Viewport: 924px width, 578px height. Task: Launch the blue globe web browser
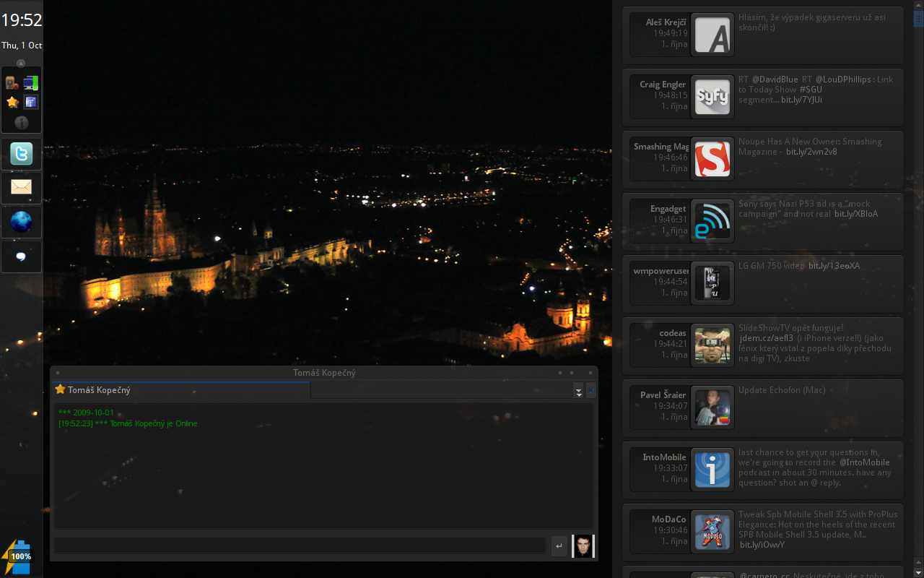[21, 222]
